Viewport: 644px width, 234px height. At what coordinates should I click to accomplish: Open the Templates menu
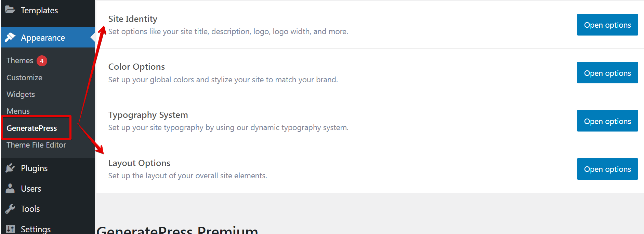tap(39, 11)
